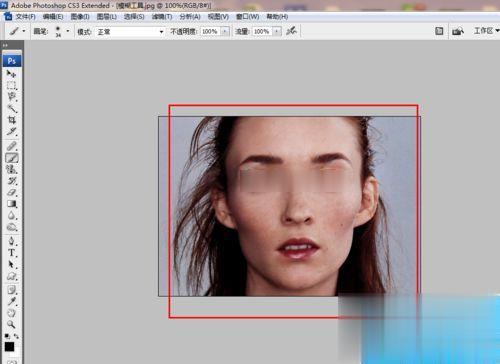Open the 滤镜(T) menu
Viewport: 500px width, 364px height.
(x=162, y=16)
